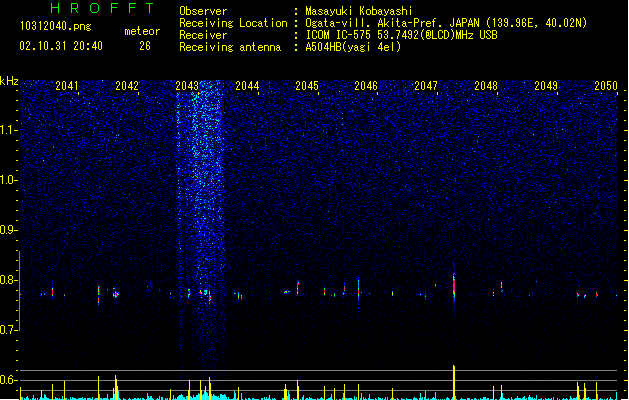
Task: Click the timestamp 02.10.31 20:40
Action: coord(61,46)
